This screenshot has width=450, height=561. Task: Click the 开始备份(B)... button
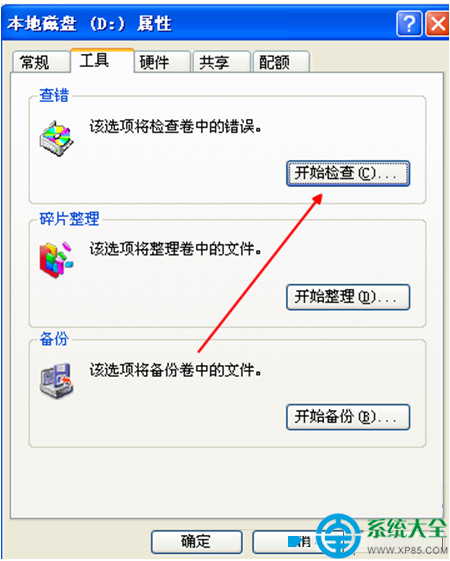click(x=348, y=417)
